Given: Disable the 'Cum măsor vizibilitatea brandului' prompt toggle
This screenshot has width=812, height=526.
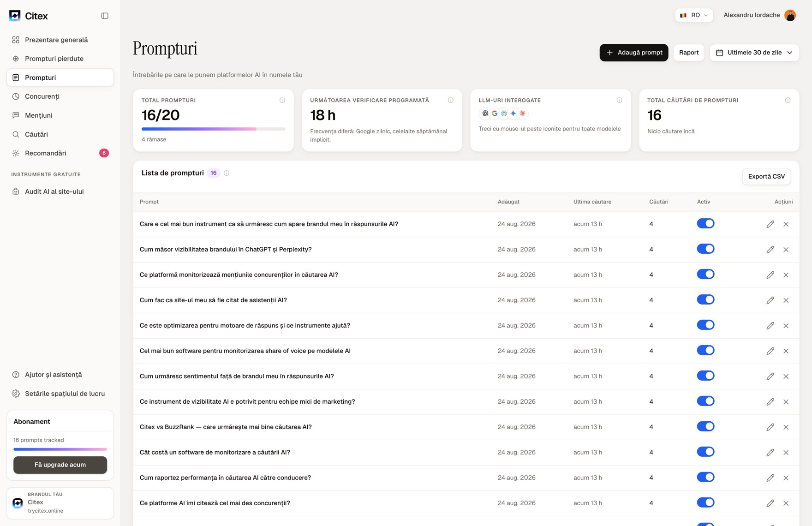Looking at the screenshot, I should (x=705, y=249).
